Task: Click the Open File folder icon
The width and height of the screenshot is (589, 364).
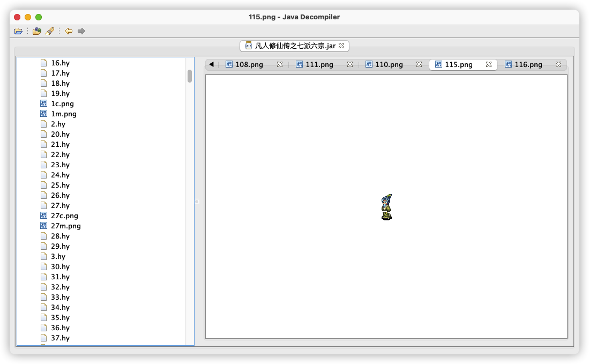Action: tap(18, 31)
